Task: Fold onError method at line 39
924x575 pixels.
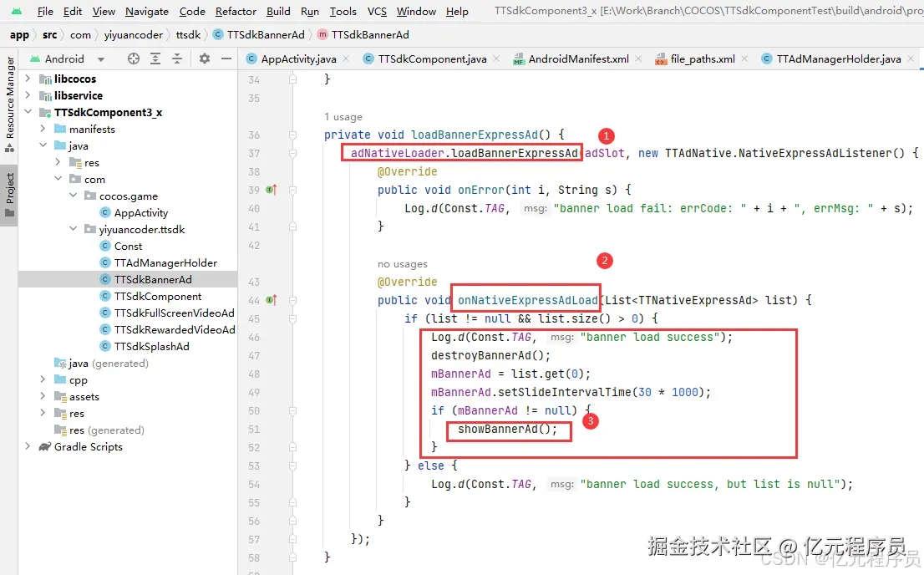Action: coord(293,190)
